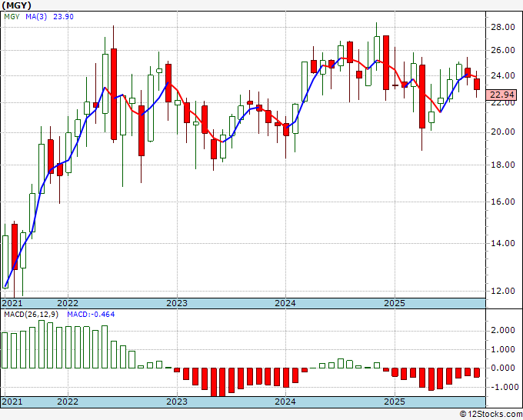Click the MGY series legend label
The height and width of the screenshot is (420, 523).
[12, 17]
